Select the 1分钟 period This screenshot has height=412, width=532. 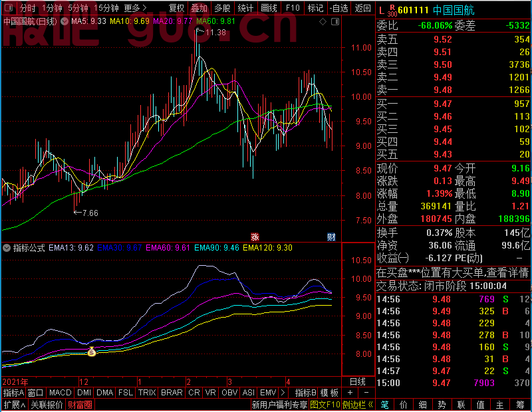[x=52, y=8]
